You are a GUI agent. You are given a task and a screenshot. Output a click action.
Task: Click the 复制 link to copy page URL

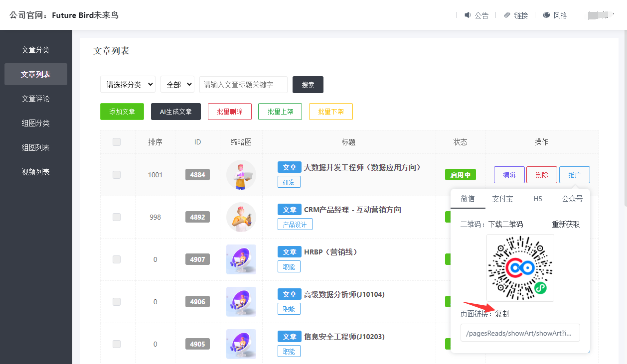(x=502, y=314)
